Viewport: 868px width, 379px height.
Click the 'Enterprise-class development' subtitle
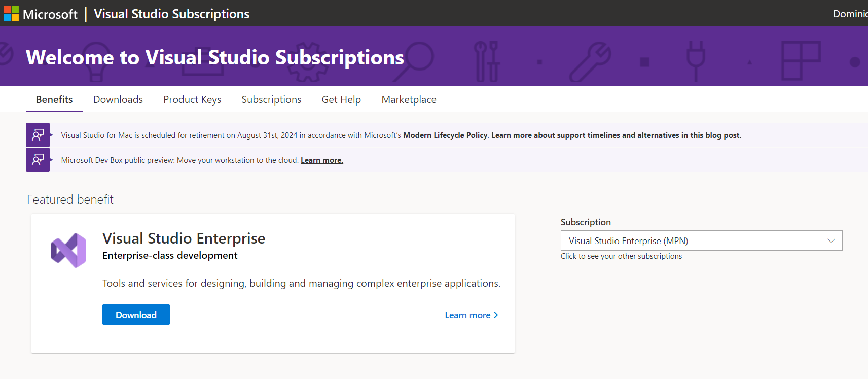click(170, 255)
